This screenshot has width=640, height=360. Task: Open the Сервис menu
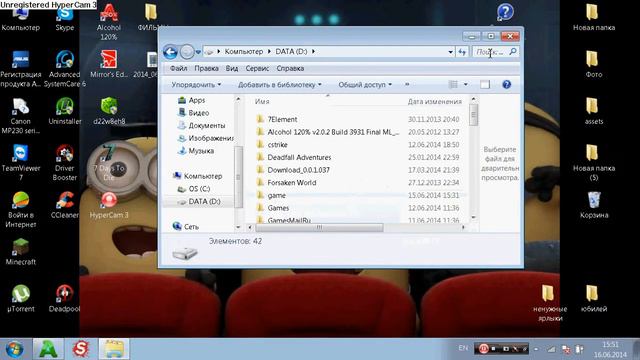pyautogui.click(x=257, y=68)
